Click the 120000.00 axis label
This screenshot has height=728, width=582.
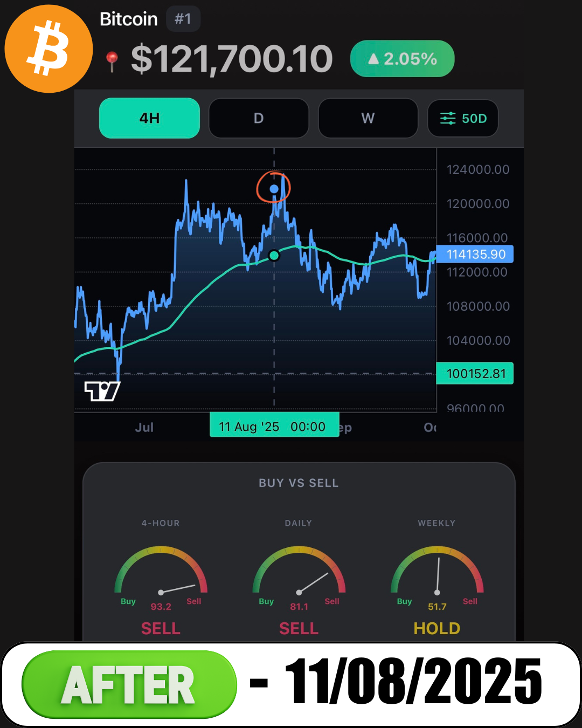point(478,204)
